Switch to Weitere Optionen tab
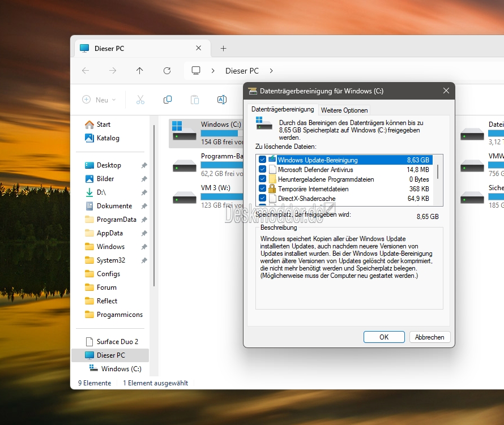Screen dimensions: 504x425 [x=344, y=110]
